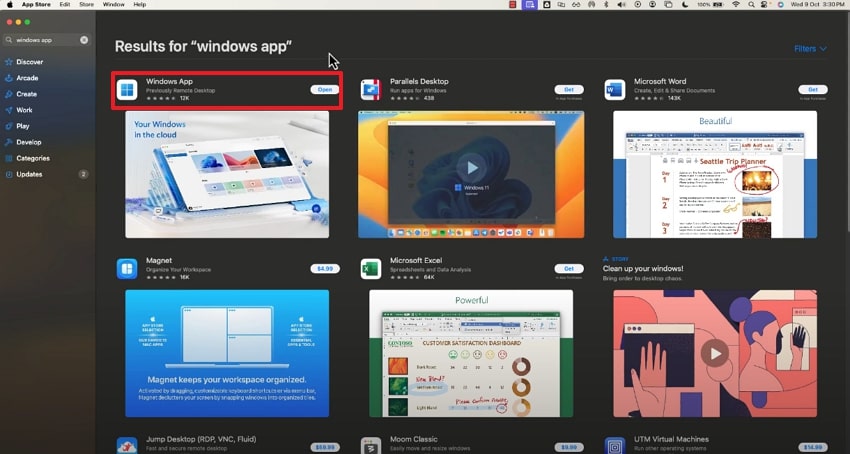Click the 'UTM Virtual Machines' title text
The image size is (850, 454).
click(x=671, y=439)
